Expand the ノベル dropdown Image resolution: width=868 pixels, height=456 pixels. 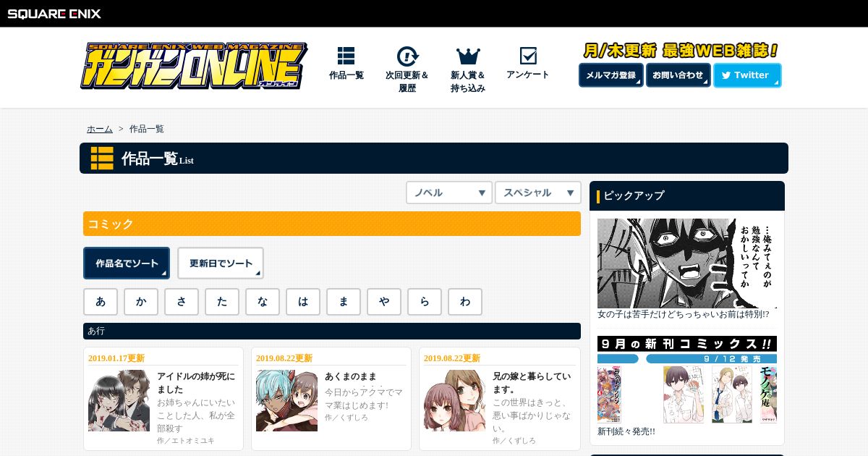[x=449, y=193]
